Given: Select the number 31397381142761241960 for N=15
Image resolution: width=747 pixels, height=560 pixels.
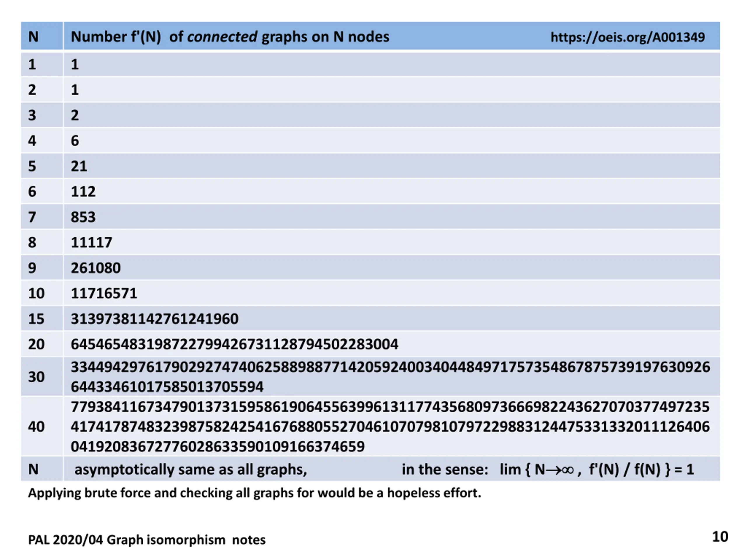Looking at the screenshot, I should 154,319.
